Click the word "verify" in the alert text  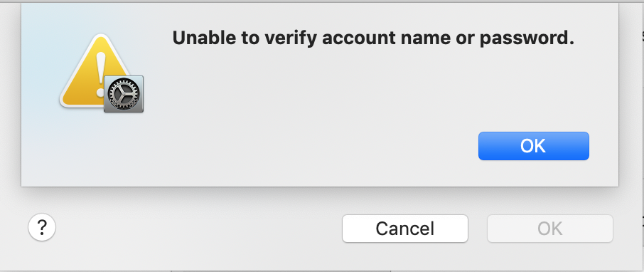tap(291, 39)
